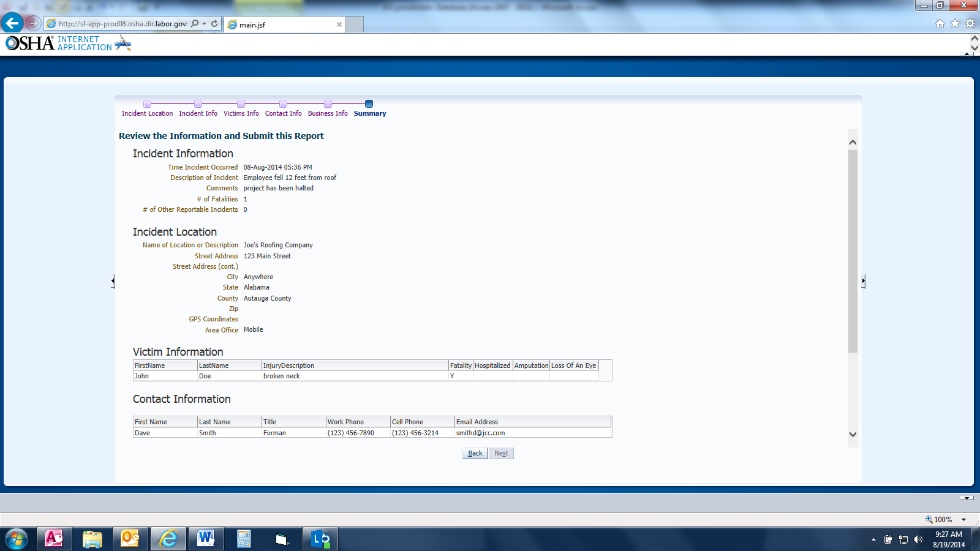Open the browser Tools gear menu
980x551 pixels.
click(970, 24)
